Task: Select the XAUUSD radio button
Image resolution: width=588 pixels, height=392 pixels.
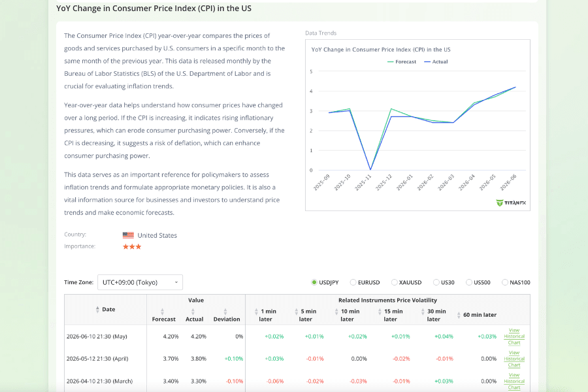Action: (x=394, y=282)
